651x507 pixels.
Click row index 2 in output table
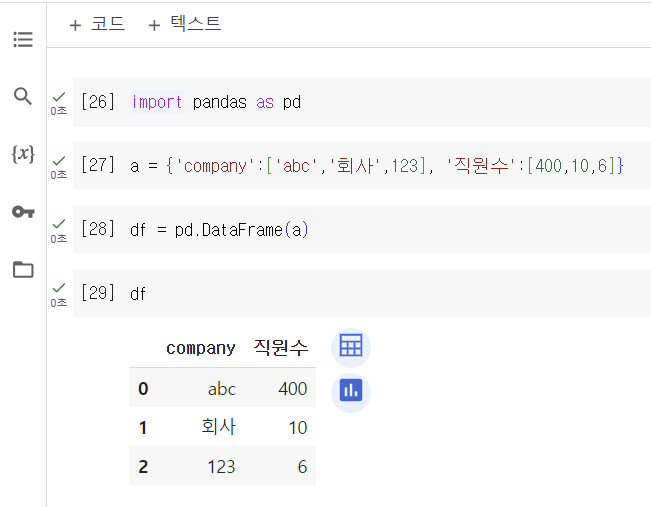(x=143, y=467)
